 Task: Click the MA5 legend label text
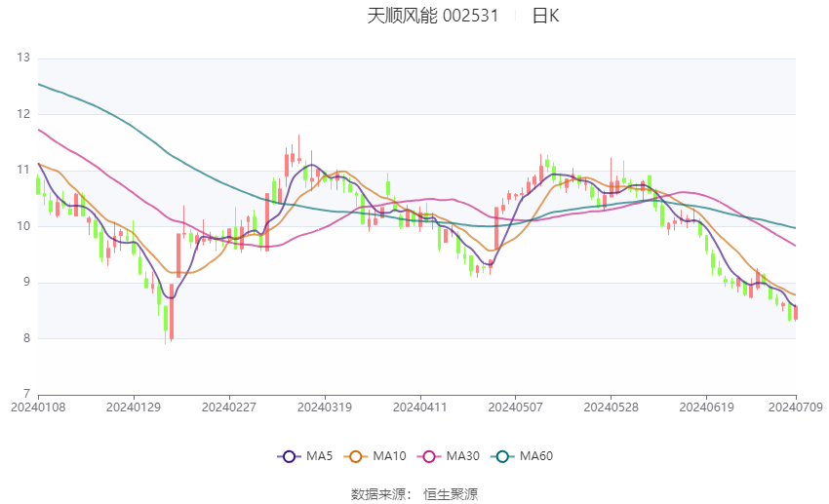click(319, 456)
